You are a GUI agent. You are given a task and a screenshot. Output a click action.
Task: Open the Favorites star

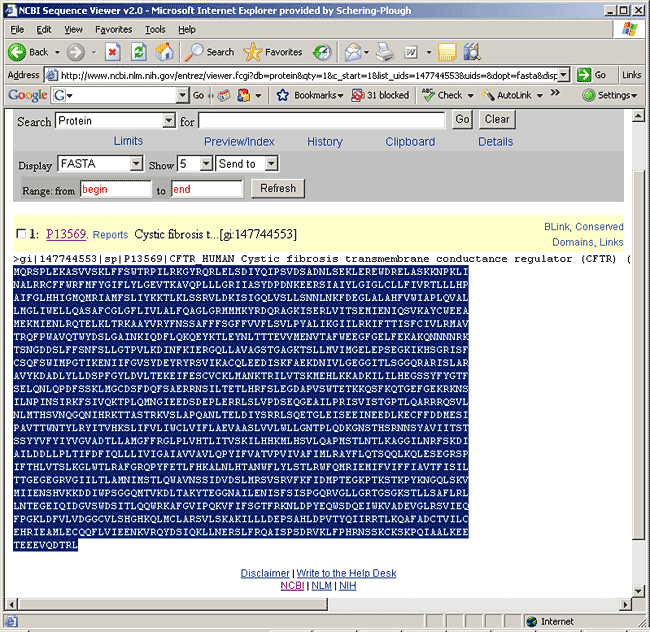252,52
